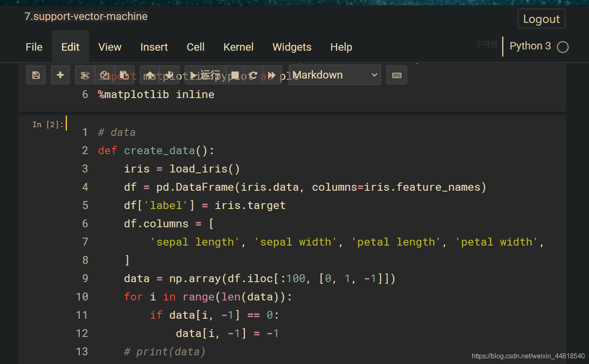Open the command palette keyboard icon
Image resolution: width=589 pixels, height=364 pixels.
[397, 75]
